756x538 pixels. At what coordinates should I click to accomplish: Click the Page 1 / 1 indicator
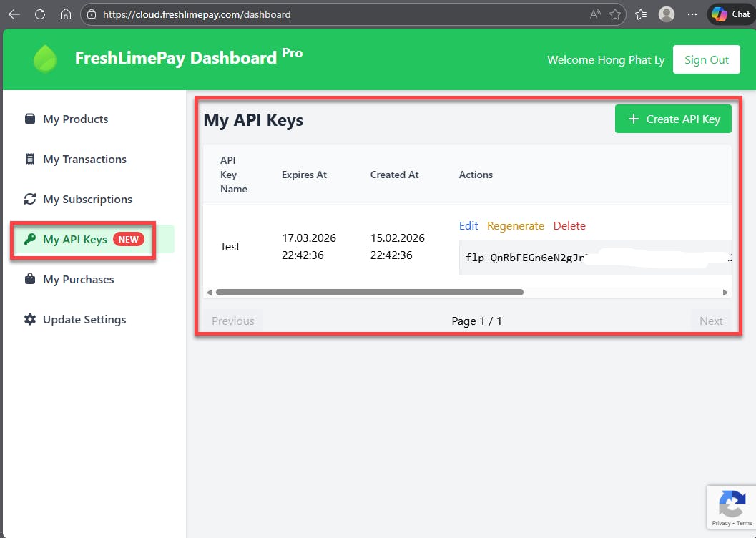476,321
